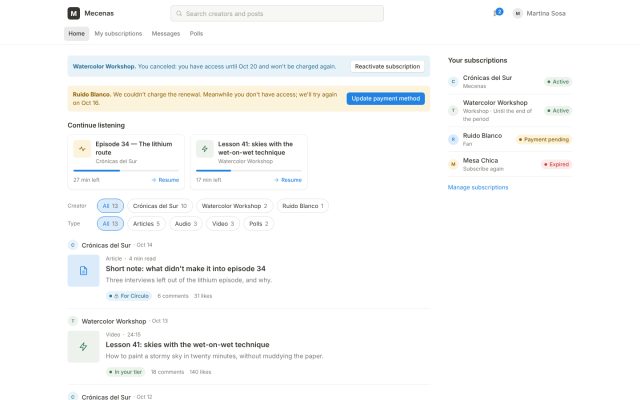Click the In your tier badge

125,372
